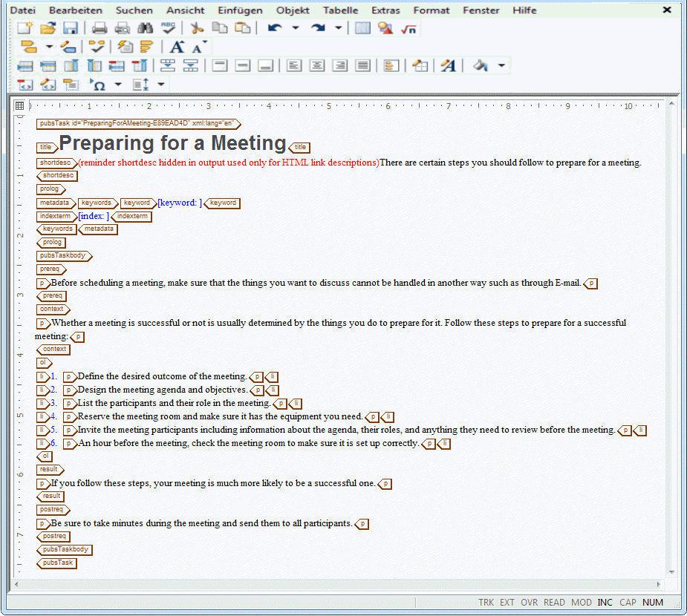Screen dimensions: 687x616
Task: Open the Ansicht menu
Action: point(186,10)
